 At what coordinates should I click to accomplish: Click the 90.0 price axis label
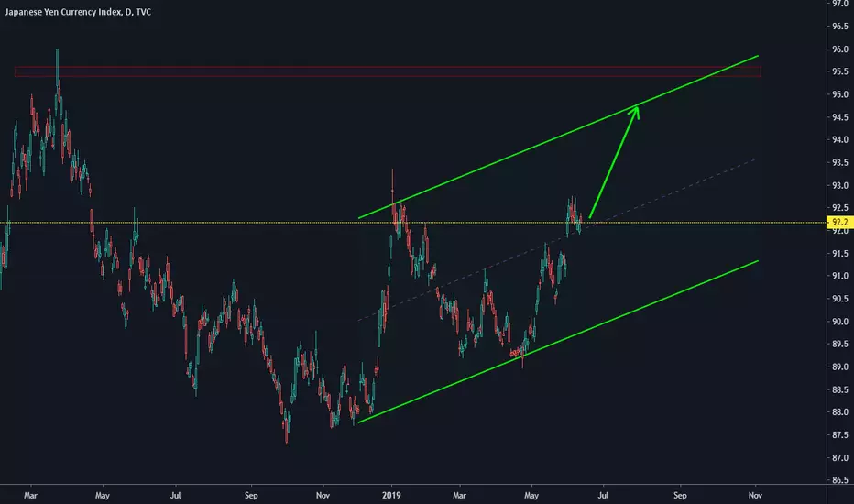tap(840, 322)
